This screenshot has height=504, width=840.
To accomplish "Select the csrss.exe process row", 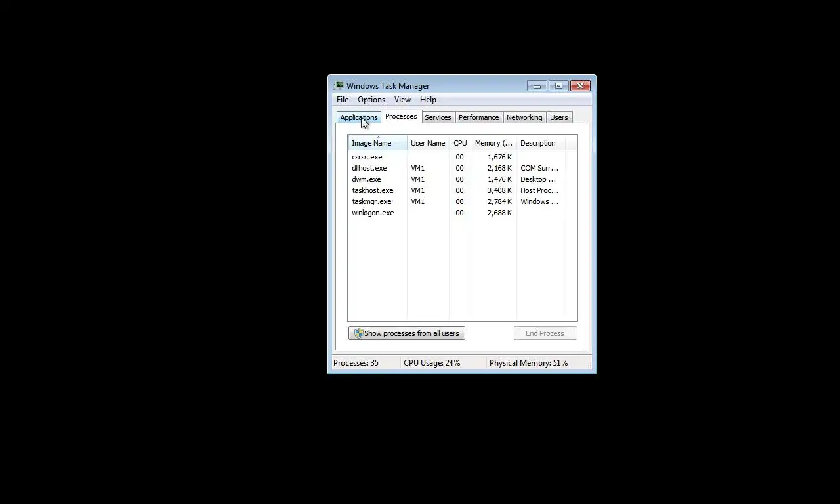I will (x=463, y=157).
